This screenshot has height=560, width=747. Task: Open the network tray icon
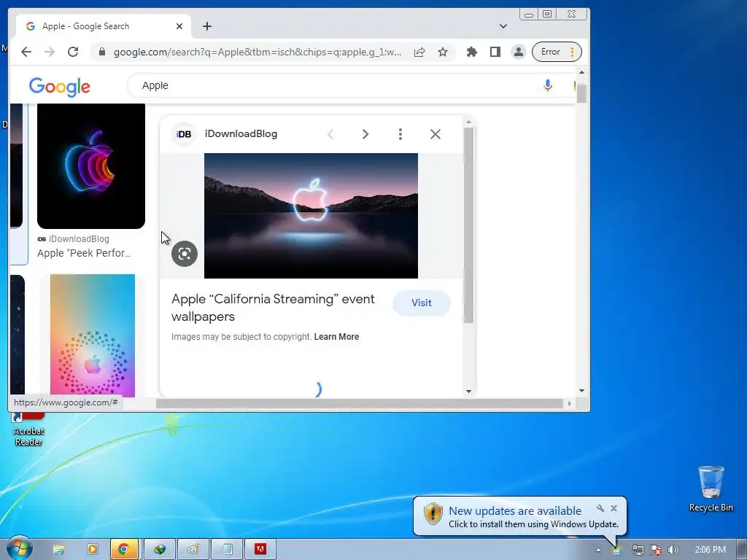point(638,550)
